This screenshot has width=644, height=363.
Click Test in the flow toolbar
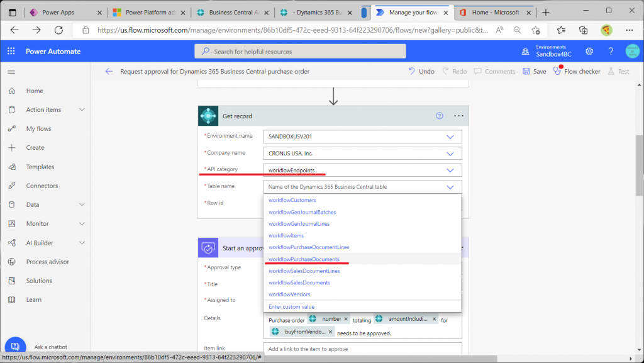click(x=619, y=72)
